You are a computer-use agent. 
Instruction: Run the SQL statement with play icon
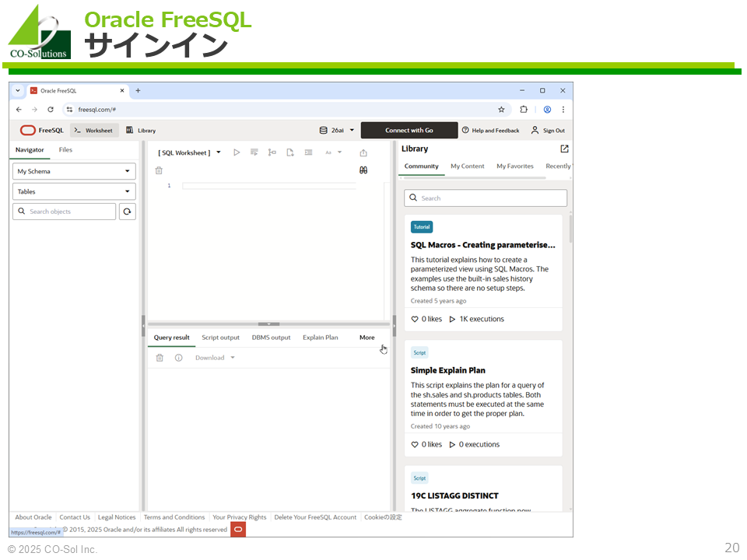coord(237,152)
